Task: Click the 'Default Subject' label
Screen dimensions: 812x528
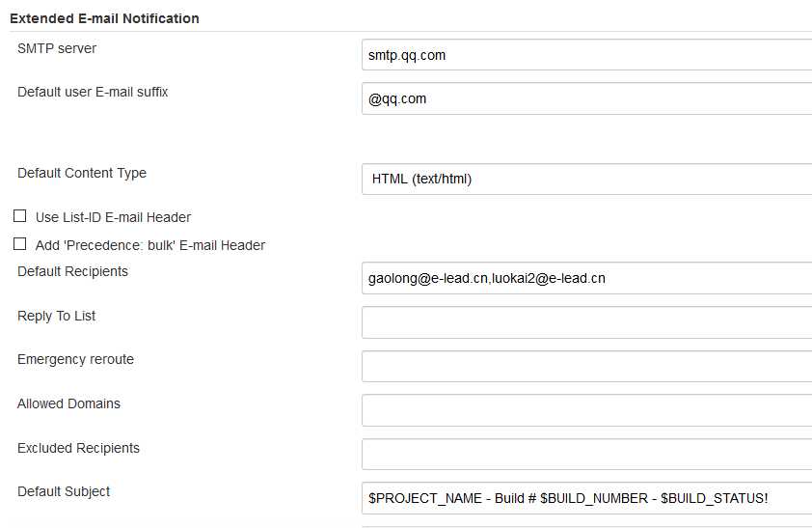Action: [64, 491]
